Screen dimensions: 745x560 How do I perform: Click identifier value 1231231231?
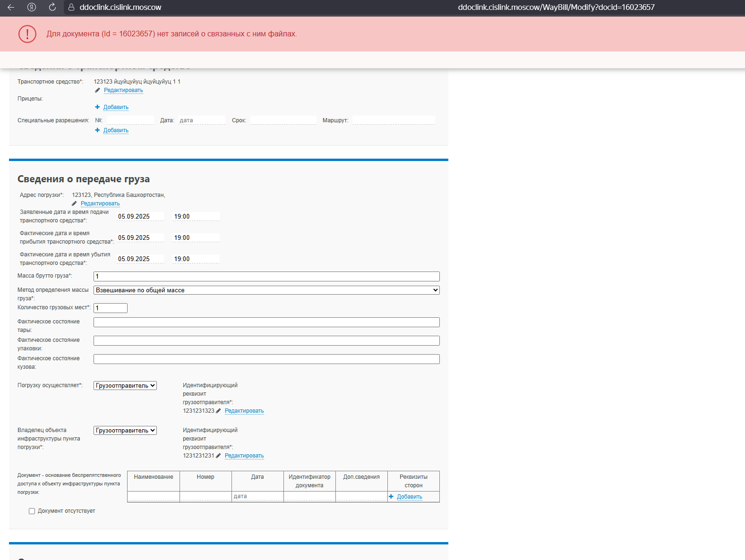pyautogui.click(x=198, y=456)
